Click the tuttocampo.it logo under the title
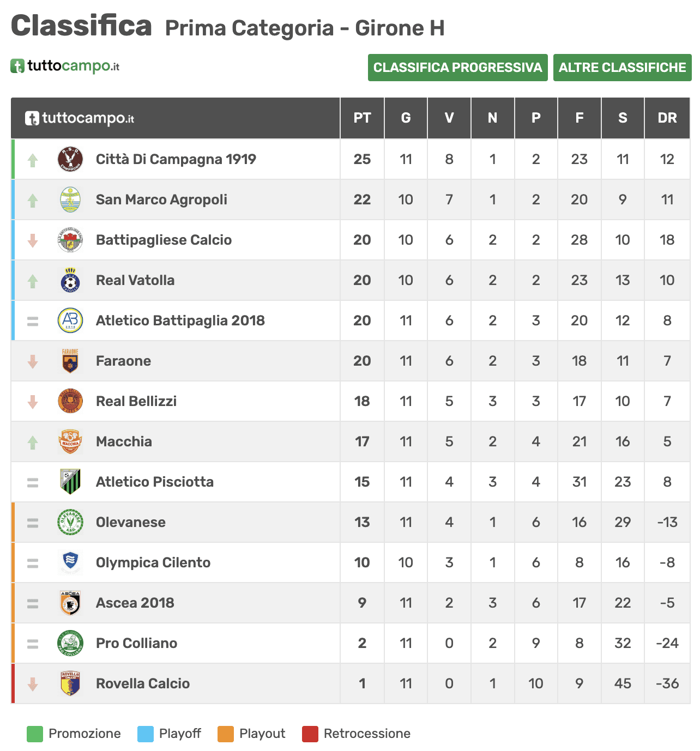This screenshot has height=751, width=700. click(65, 66)
